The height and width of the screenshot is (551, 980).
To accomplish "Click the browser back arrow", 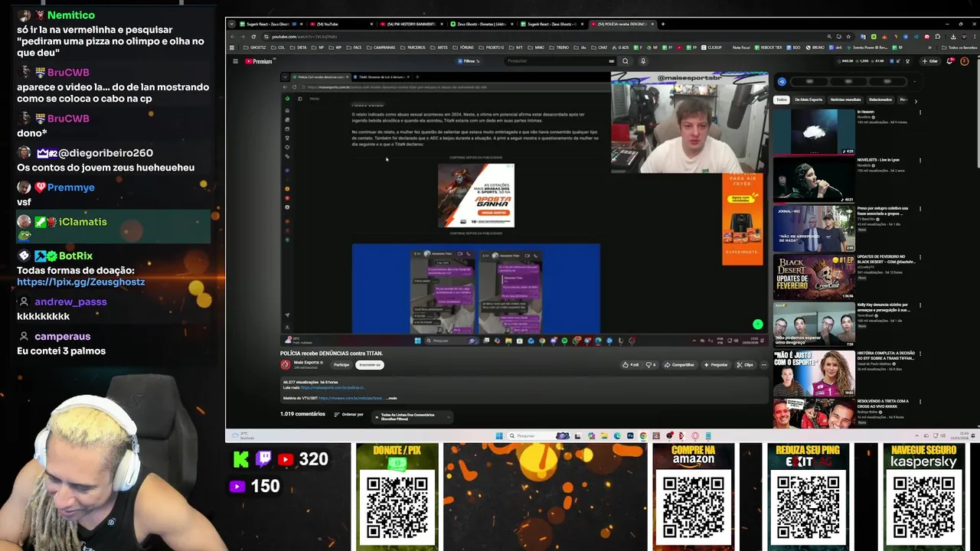I will tap(233, 37).
